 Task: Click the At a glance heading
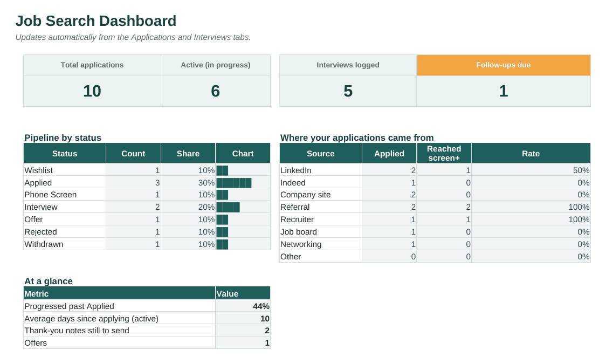point(49,281)
